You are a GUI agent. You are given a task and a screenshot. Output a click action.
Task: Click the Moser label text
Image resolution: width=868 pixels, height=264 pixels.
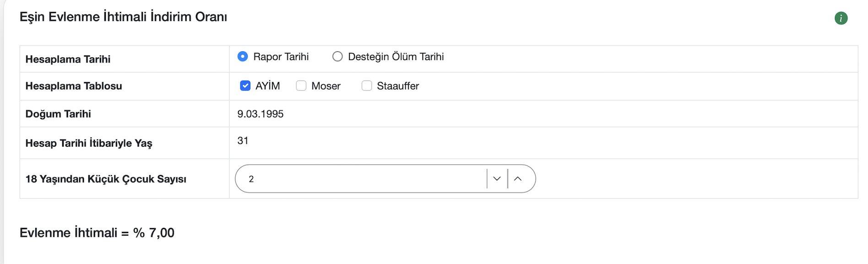point(326,86)
